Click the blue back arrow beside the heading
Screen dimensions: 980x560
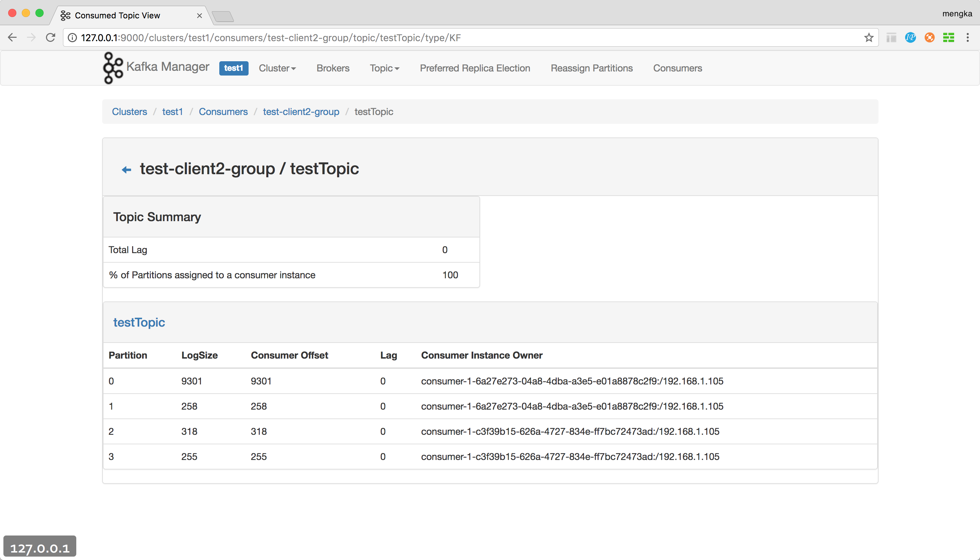[x=126, y=170]
